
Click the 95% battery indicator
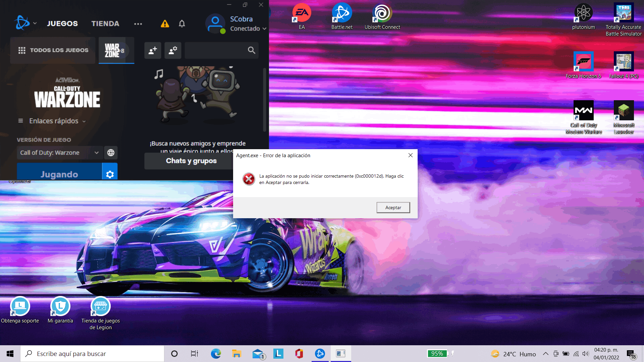click(437, 354)
